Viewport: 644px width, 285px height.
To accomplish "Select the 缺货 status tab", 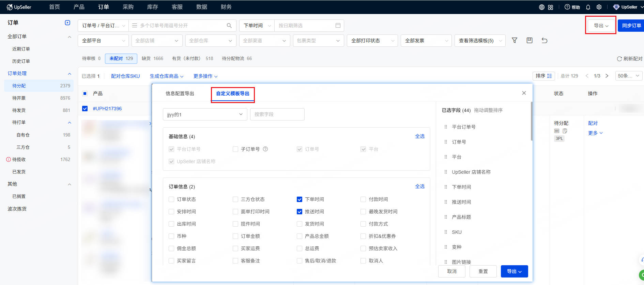I will (x=152, y=59).
